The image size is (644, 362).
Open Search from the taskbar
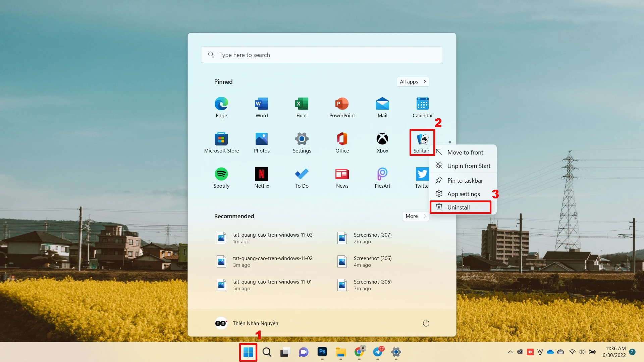[267, 352]
